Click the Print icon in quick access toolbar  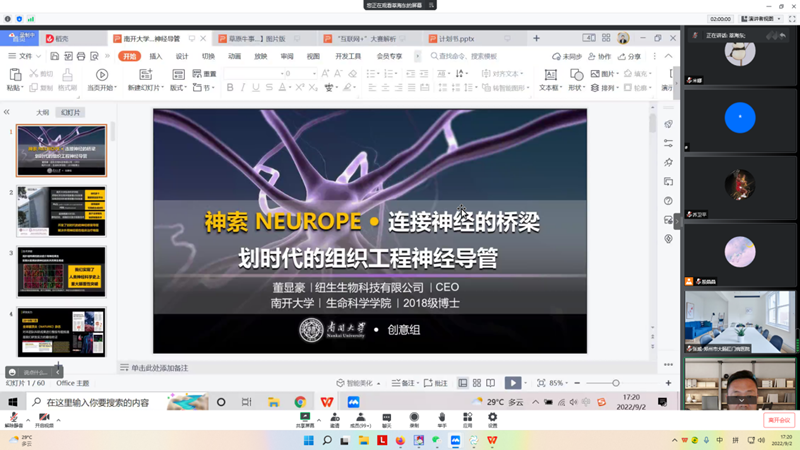click(81, 56)
